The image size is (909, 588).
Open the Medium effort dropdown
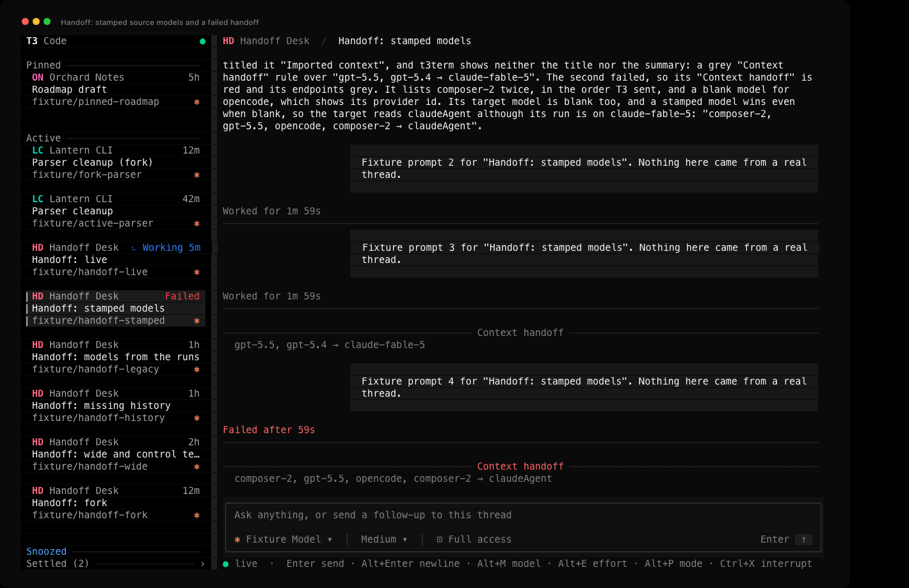384,539
